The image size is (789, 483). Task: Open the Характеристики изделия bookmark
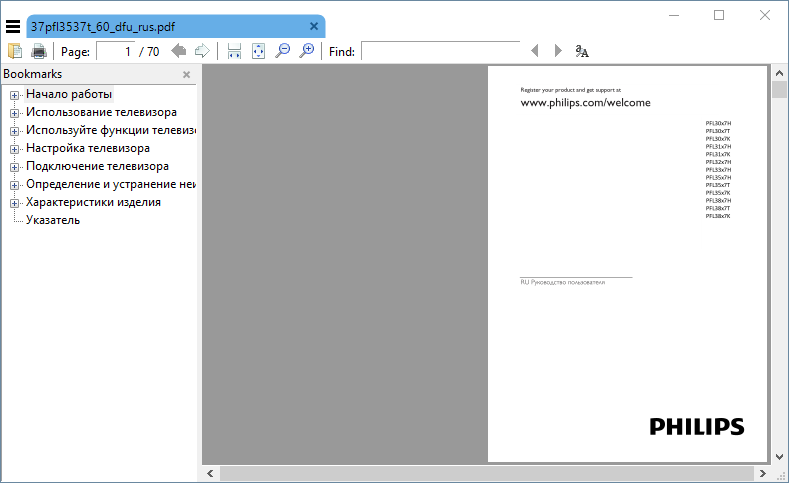(x=93, y=202)
